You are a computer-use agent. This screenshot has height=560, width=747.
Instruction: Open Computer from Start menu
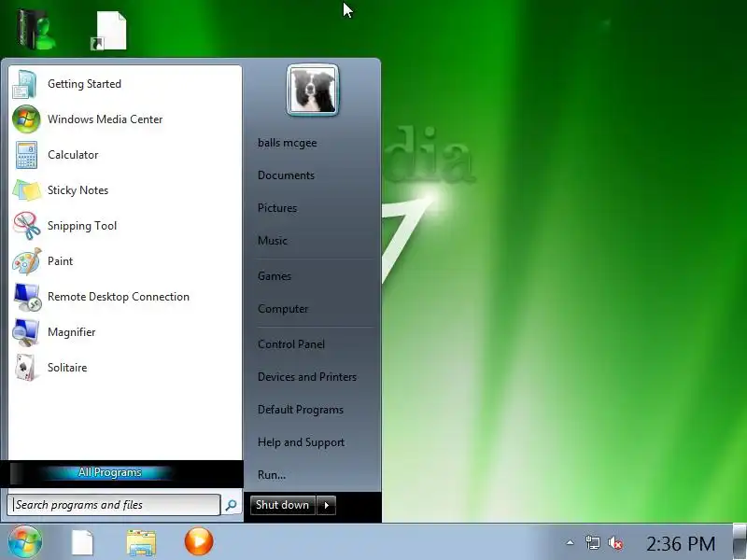coord(283,309)
